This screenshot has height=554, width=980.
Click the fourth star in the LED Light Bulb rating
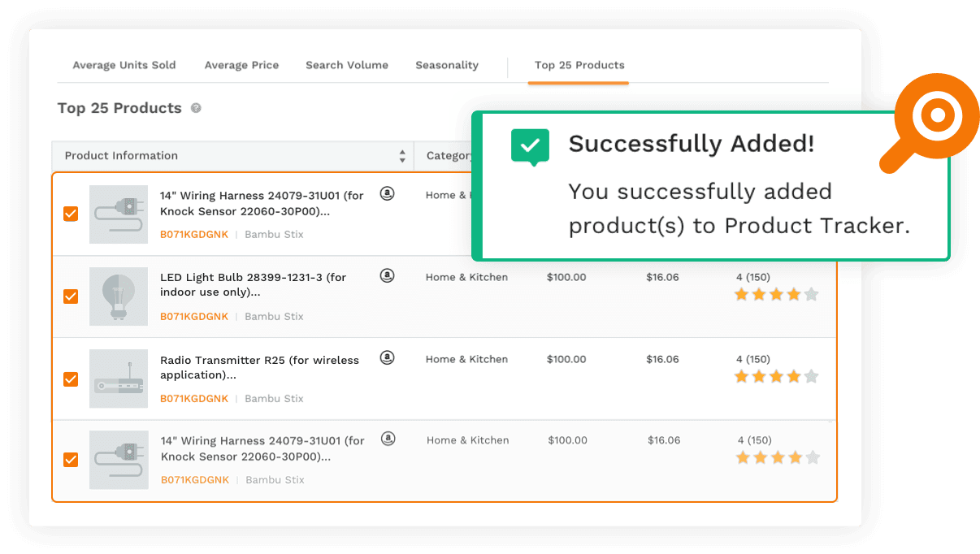tap(794, 294)
